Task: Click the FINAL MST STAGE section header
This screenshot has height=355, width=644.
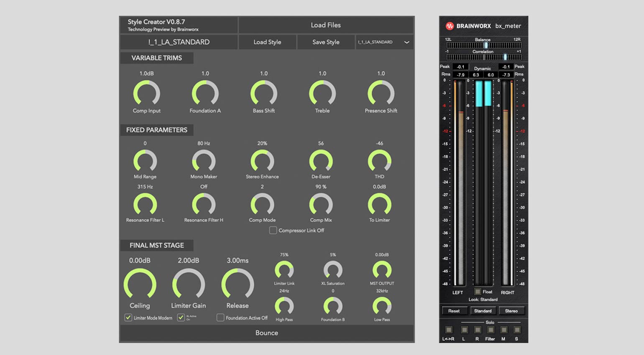Action: pos(157,245)
